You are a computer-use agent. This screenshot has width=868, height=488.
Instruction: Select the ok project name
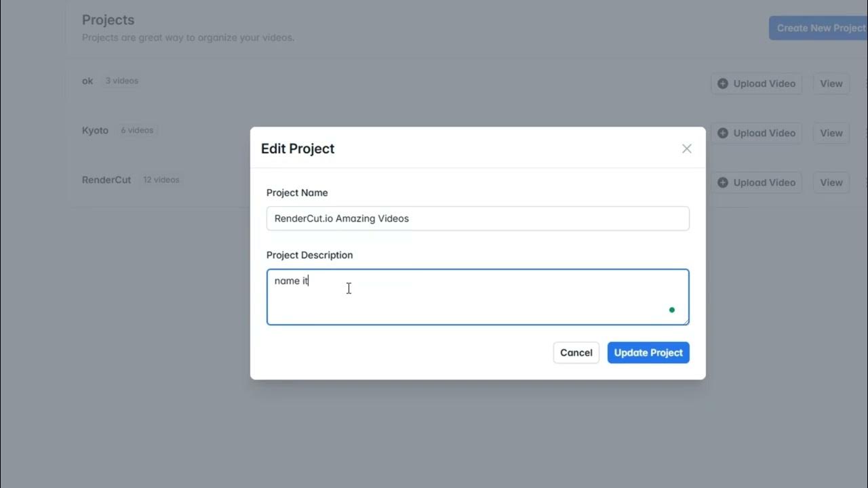pos(87,81)
